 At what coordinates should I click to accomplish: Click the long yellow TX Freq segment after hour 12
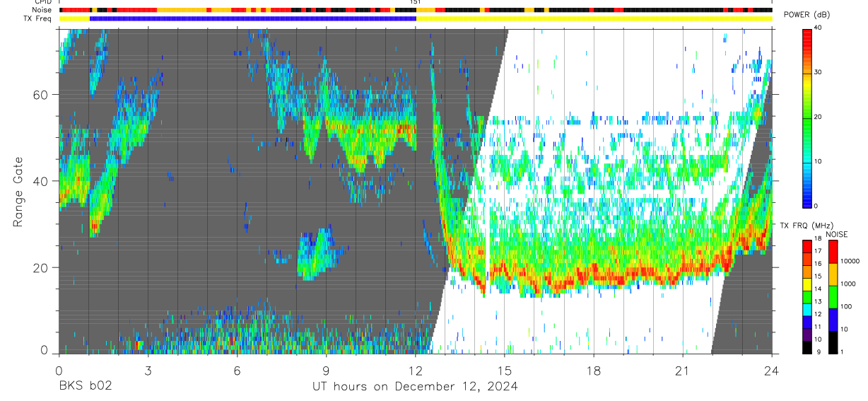594,18
